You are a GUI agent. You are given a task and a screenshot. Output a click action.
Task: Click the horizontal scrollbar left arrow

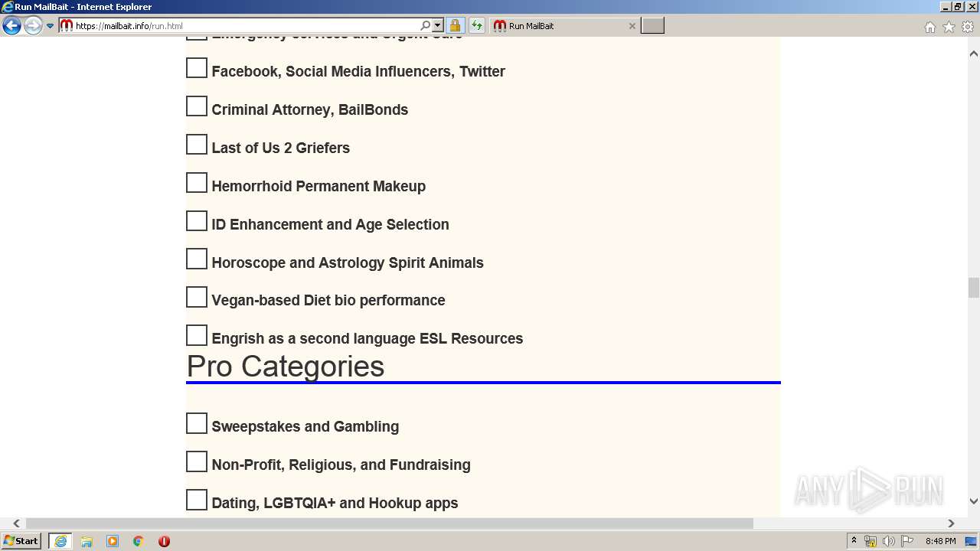click(16, 523)
